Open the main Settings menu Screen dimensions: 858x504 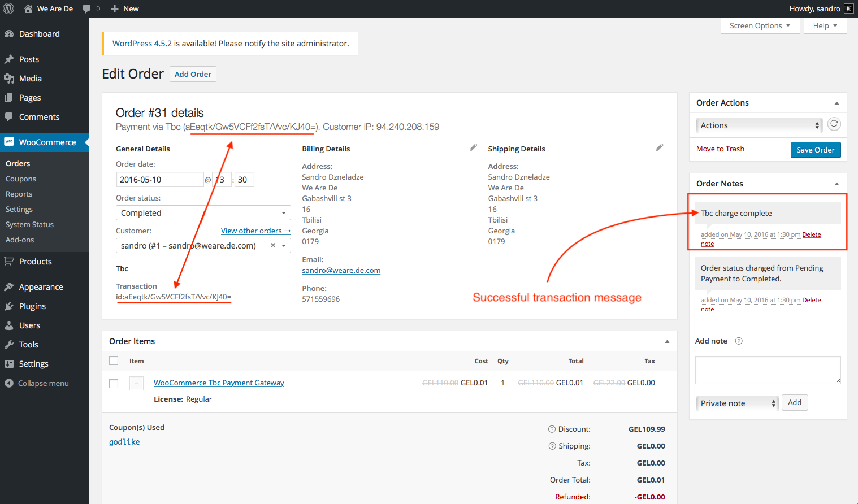click(33, 364)
